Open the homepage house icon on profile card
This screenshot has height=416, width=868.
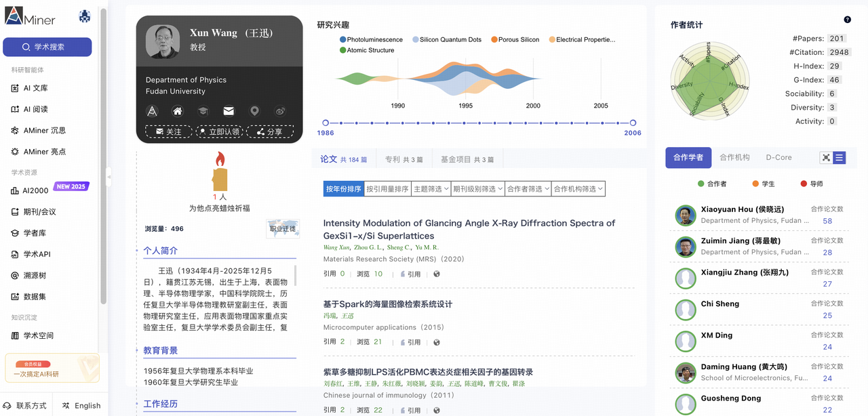178,111
